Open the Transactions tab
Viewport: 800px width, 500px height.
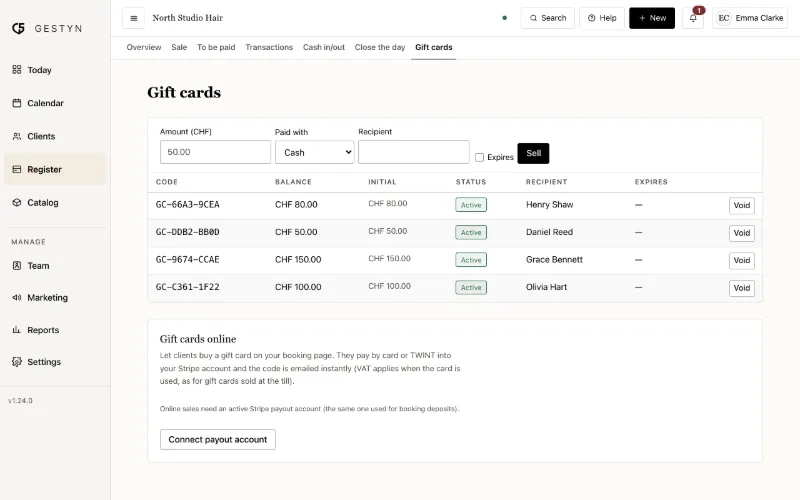269,47
